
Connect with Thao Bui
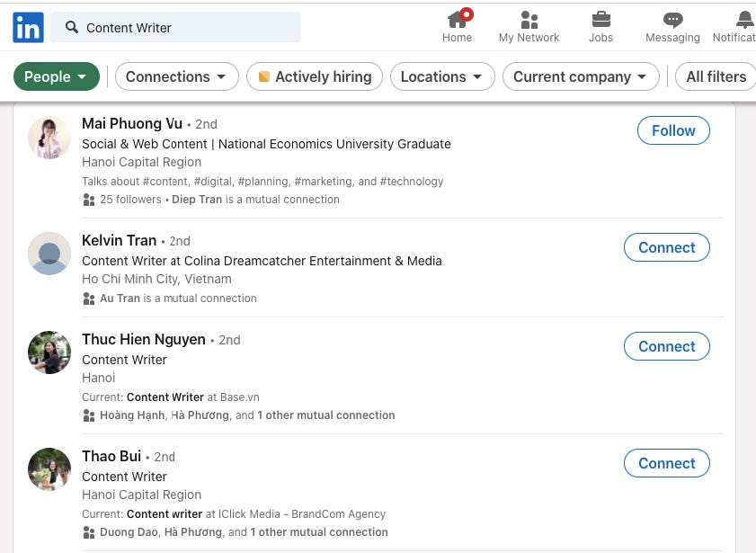click(666, 463)
